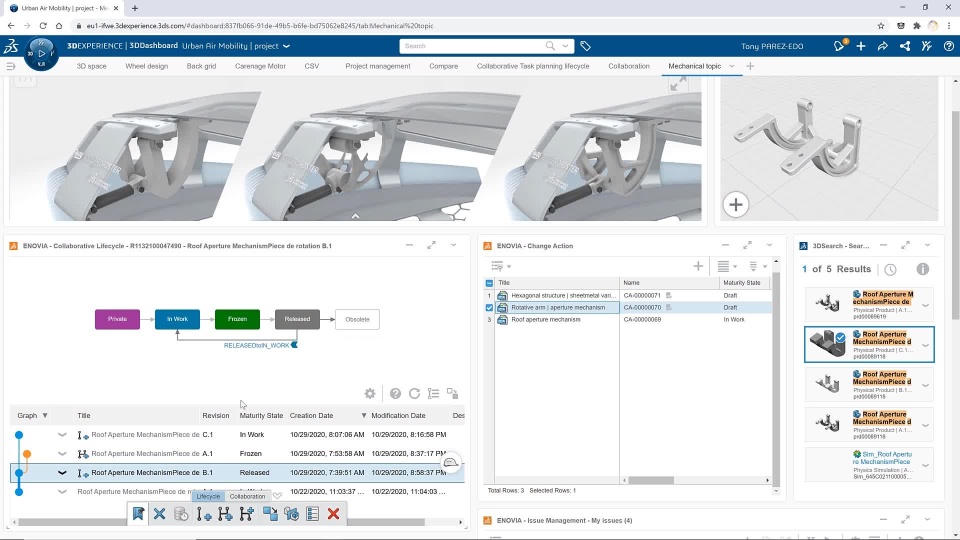The image size is (960, 540).
Task: Click the New Branch icon in action bar
Action: click(225, 514)
